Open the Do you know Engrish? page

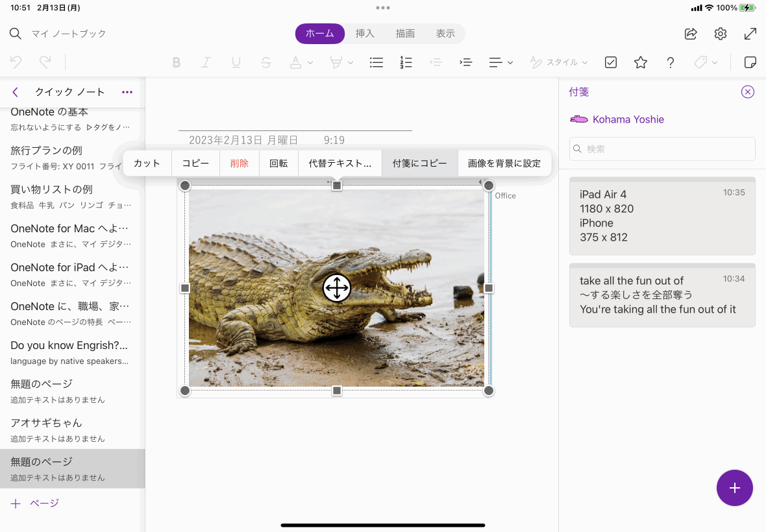pos(72,352)
